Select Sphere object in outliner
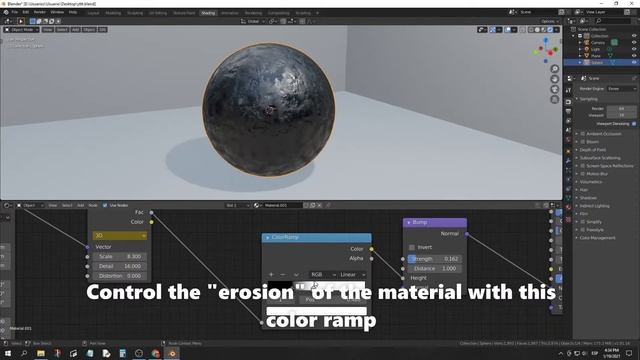Screen dimensions: 640x360 [x=597, y=62]
